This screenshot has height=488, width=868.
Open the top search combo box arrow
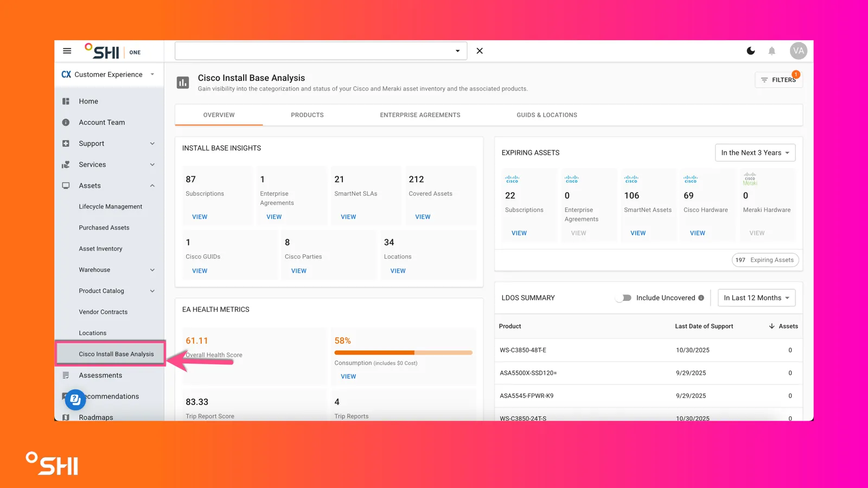click(458, 51)
